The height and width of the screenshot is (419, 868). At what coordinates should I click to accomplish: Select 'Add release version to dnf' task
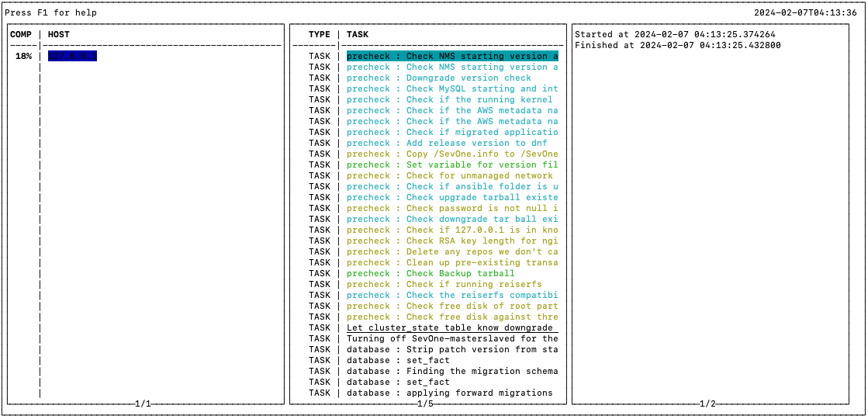coord(447,143)
